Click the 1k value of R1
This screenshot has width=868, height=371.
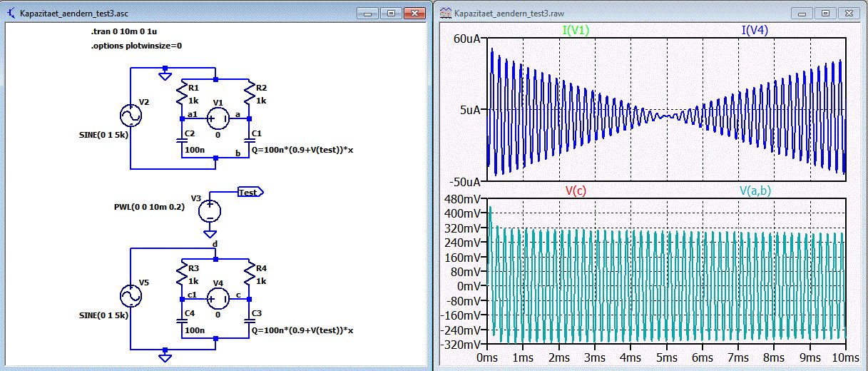194,100
